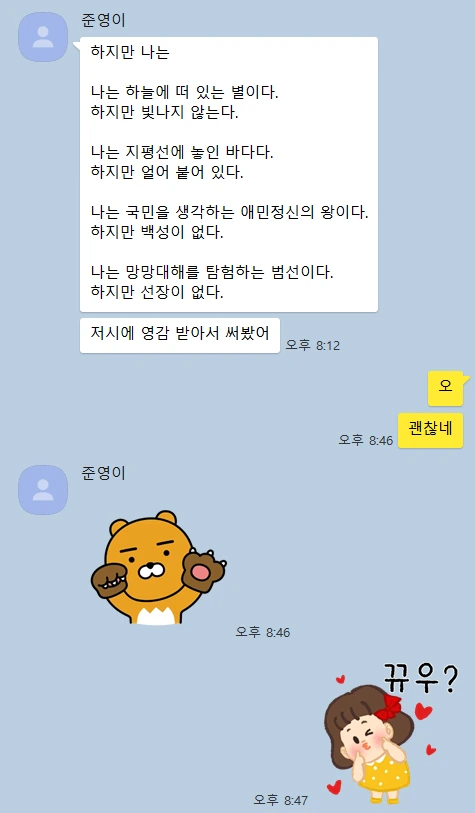Click the poem's first line '하지만 나는'
This screenshot has width=475, height=813.
click(x=130, y=52)
